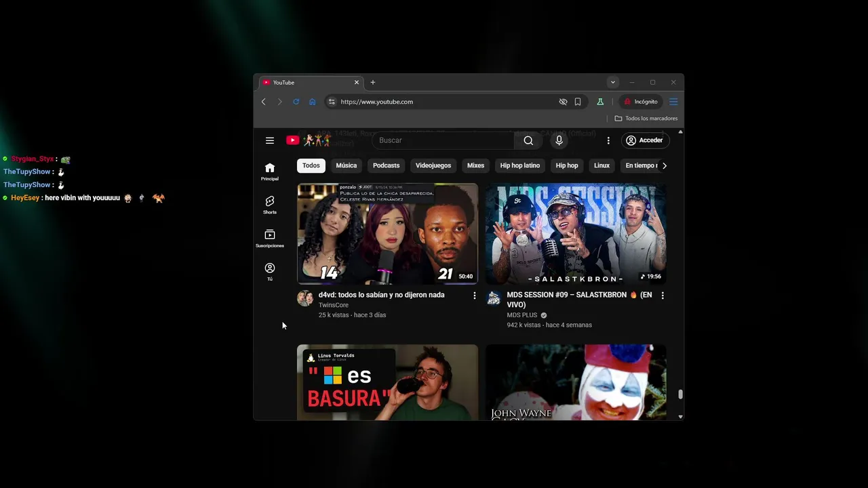Viewport: 868px width, 488px height.
Task: Select the Hip hop filter chip
Action: [x=567, y=165]
